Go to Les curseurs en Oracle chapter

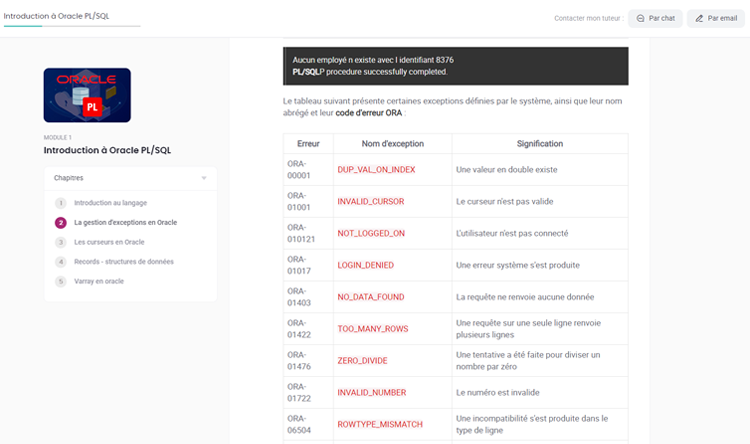coord(109,242)
